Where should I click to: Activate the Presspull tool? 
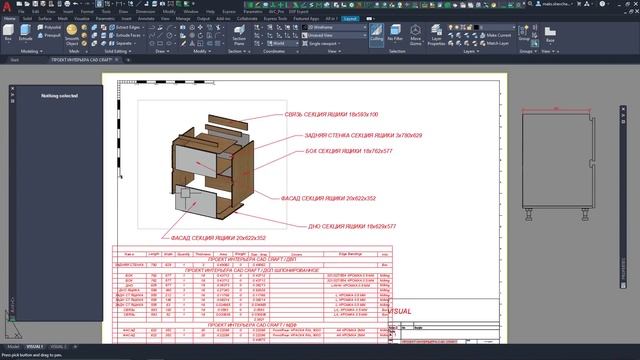49,36
